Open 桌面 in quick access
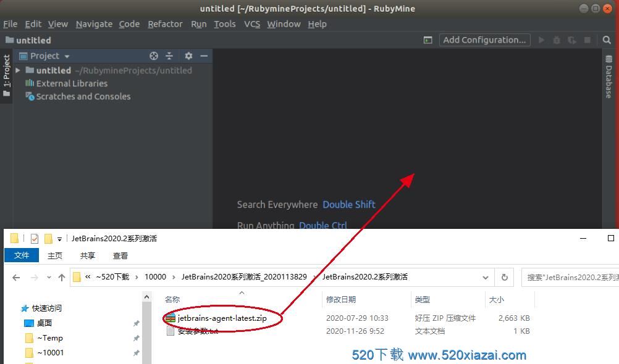Viewport: 619px width, 364px height. pos(44,323)
